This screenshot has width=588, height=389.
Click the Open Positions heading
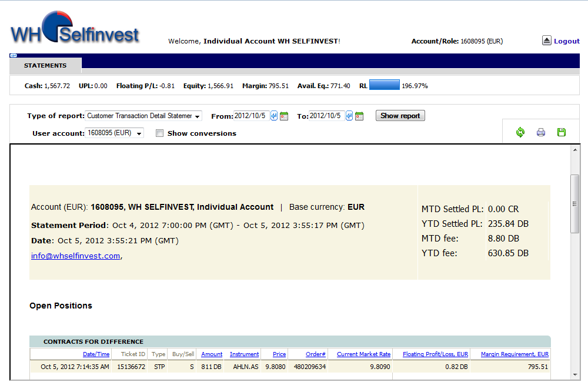pyautogui.click(x=61, y=306)
